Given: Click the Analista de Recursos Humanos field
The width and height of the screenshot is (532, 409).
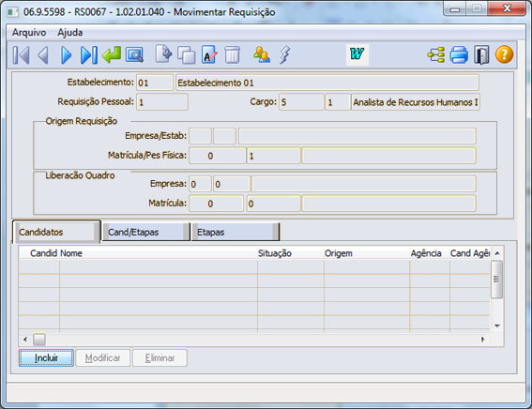Looking at the screenshot, I should coord(416,102).
